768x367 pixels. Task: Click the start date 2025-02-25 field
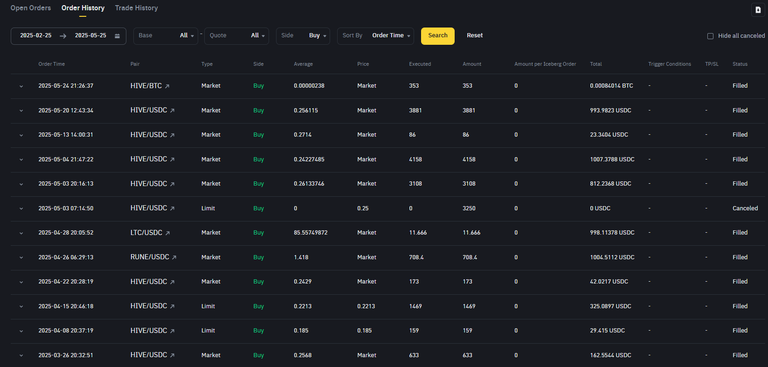[36, 36]
